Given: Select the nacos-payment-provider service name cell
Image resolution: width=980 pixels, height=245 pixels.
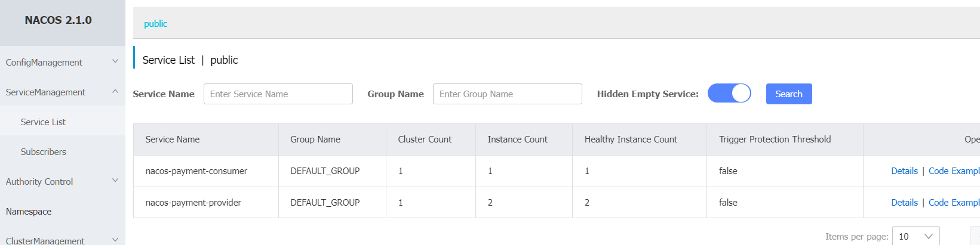Looking at the screenshot, I should coord(193,203).
